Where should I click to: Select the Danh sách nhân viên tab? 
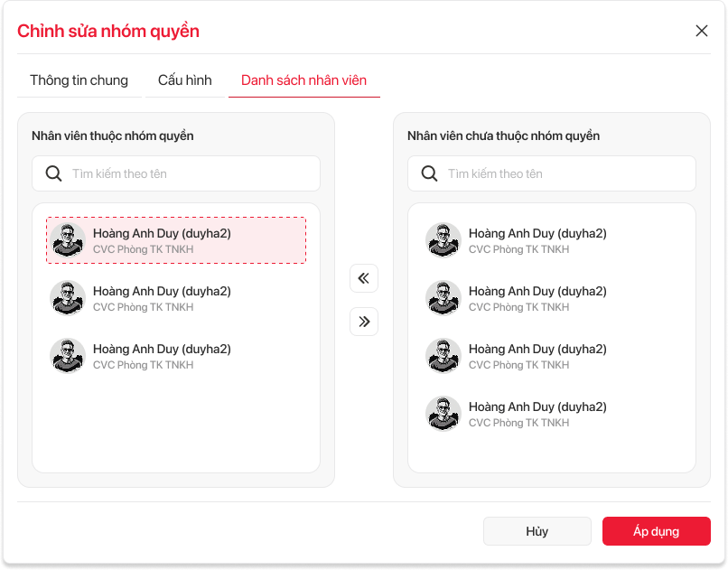303,80
